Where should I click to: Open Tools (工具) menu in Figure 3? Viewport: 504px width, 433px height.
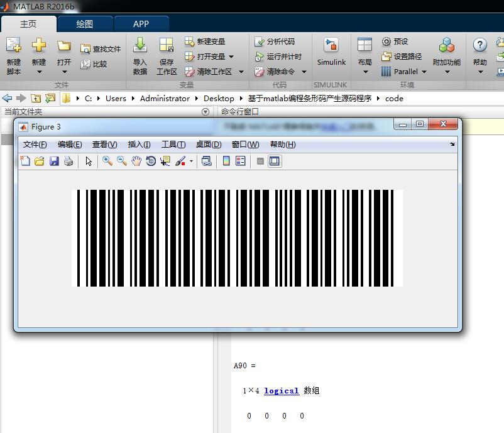tap(173, 145)
